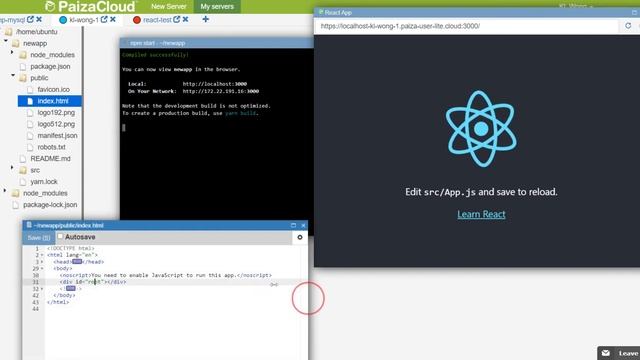The width and height of the screenshot is (640, 360).
Task: Click the favicon.ico file icon
Action: coord(30,89)
